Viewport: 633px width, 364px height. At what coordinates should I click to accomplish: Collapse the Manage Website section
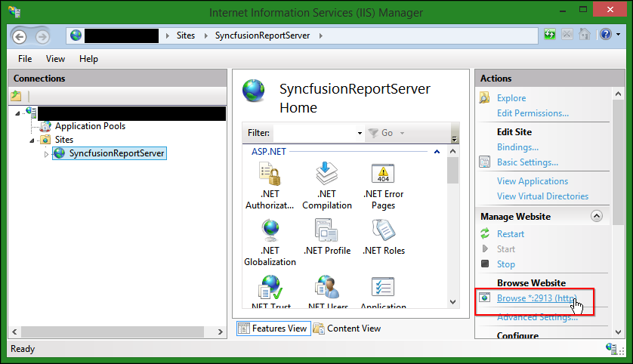tap(596, 216)
